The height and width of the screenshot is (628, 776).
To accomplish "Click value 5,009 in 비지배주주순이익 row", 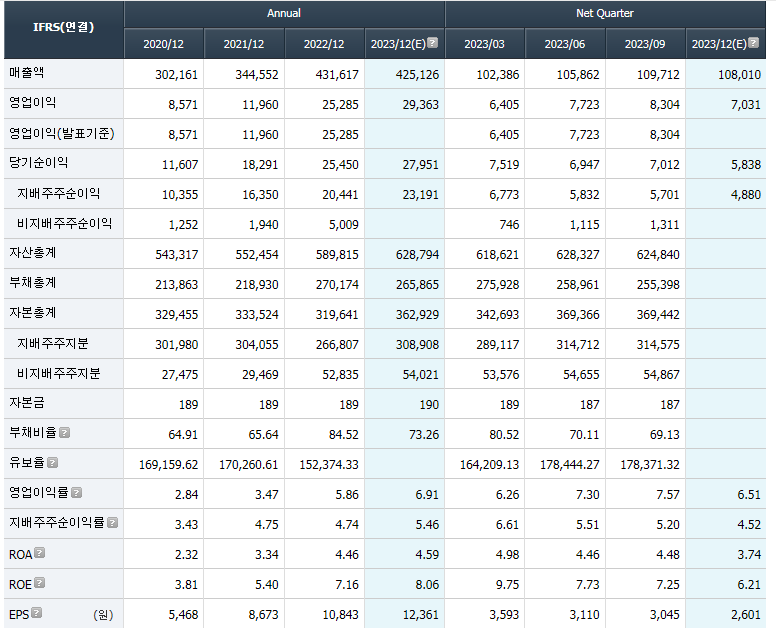I will (x=343, y=225).
